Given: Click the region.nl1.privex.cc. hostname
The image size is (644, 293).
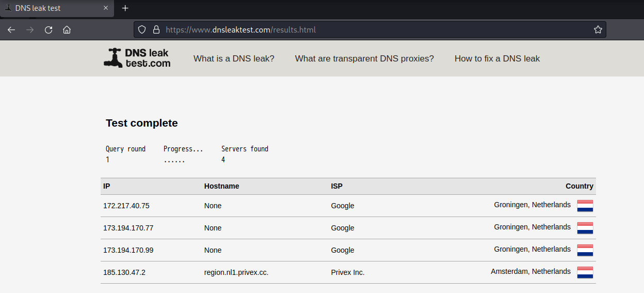Looking at the screenshot, I should point(236,272).
